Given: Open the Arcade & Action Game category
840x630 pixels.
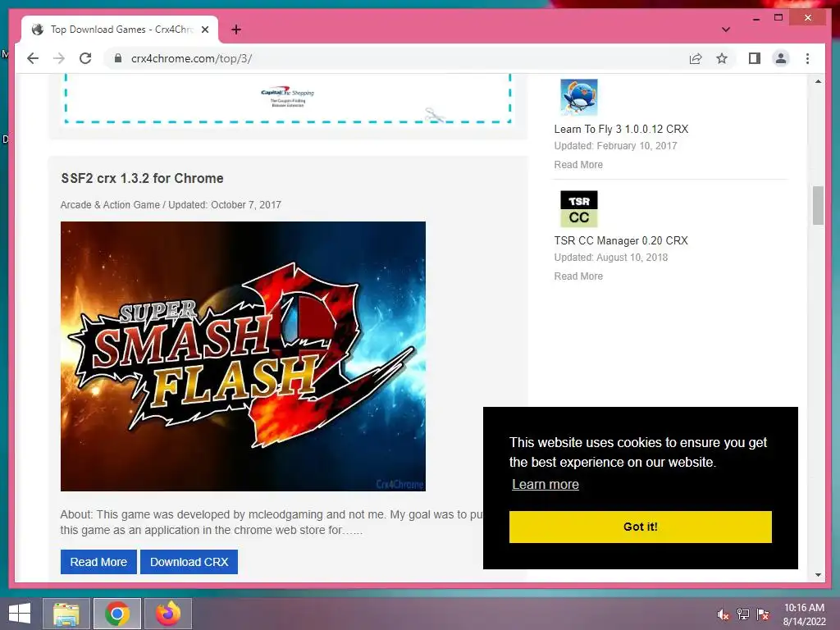Looking at the screenshot, I should tap(110, 204).
